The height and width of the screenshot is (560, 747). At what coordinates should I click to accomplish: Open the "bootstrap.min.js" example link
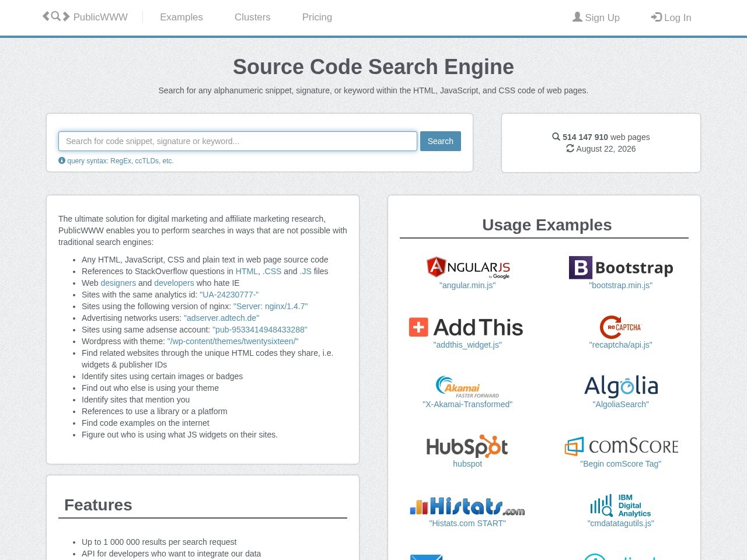(x=620, y=285)
